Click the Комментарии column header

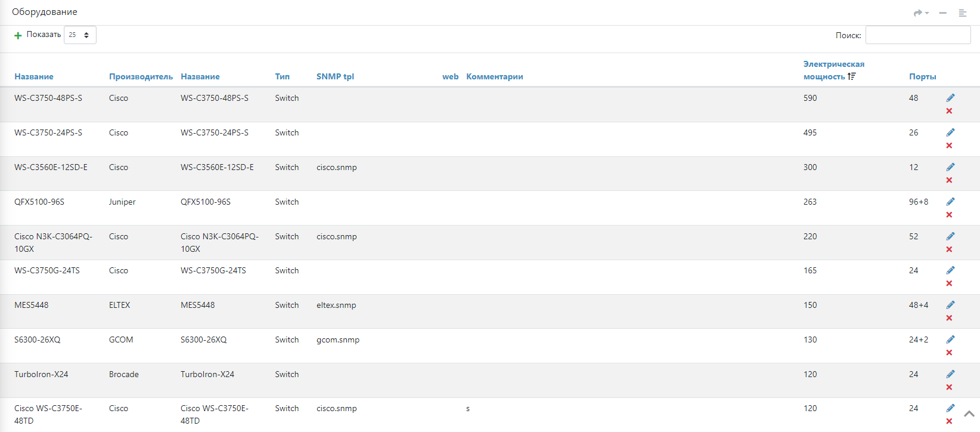tap(494, 76)
